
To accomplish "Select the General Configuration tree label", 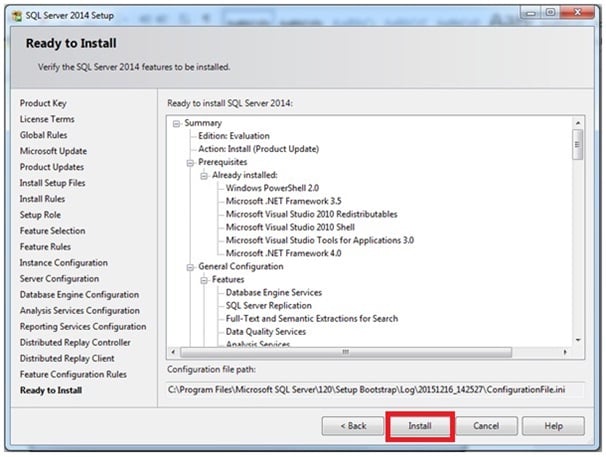I will point(241,267).
